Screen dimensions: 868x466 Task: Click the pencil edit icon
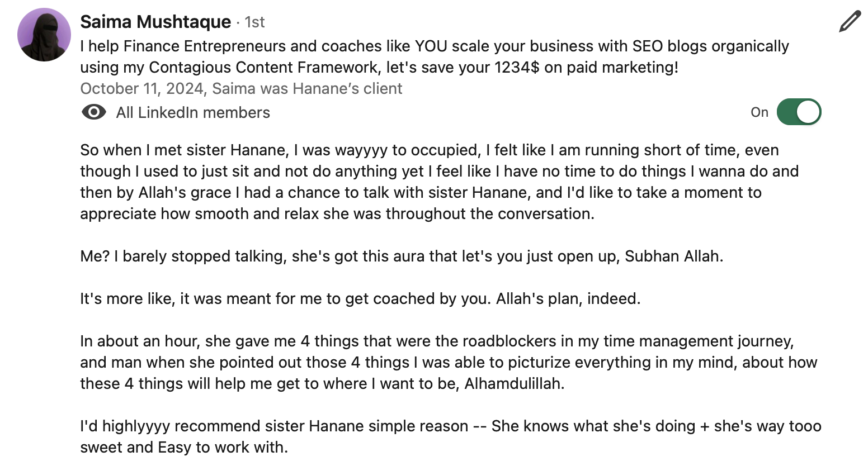[850, 21]
